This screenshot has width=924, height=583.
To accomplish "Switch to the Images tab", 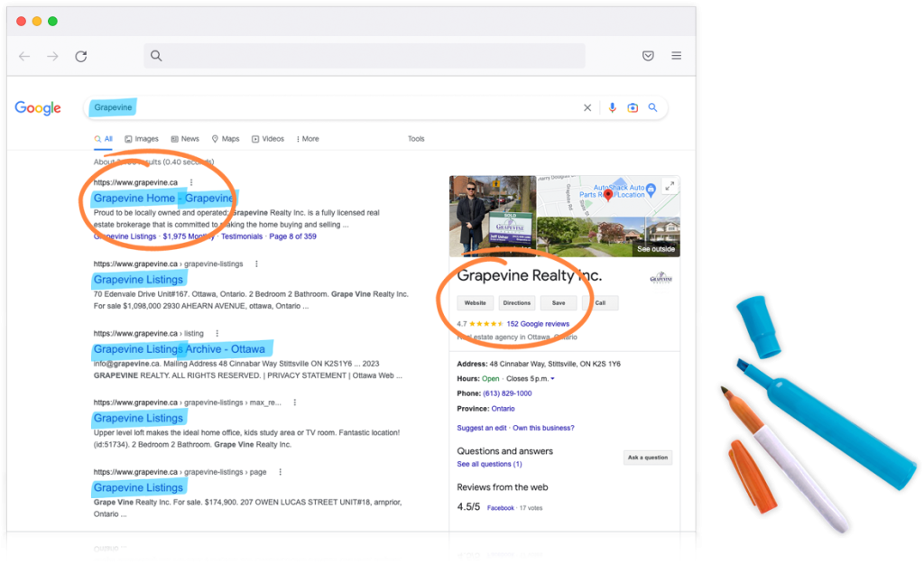I will (x=141, y=139).
